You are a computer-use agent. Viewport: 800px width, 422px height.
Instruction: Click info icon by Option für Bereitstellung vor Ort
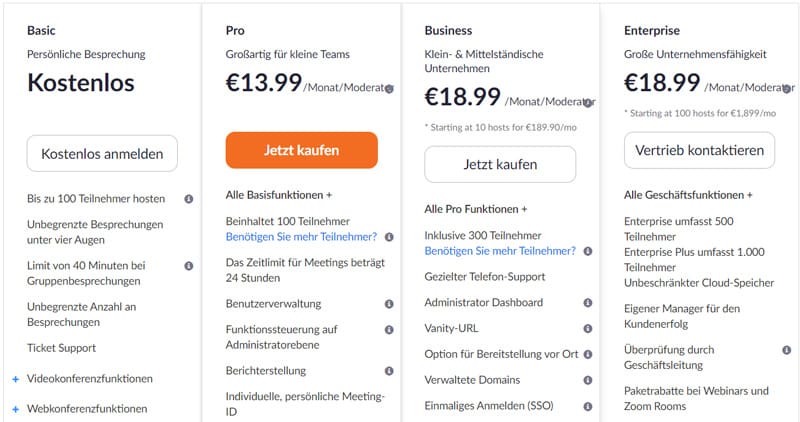tap(588, 354)
